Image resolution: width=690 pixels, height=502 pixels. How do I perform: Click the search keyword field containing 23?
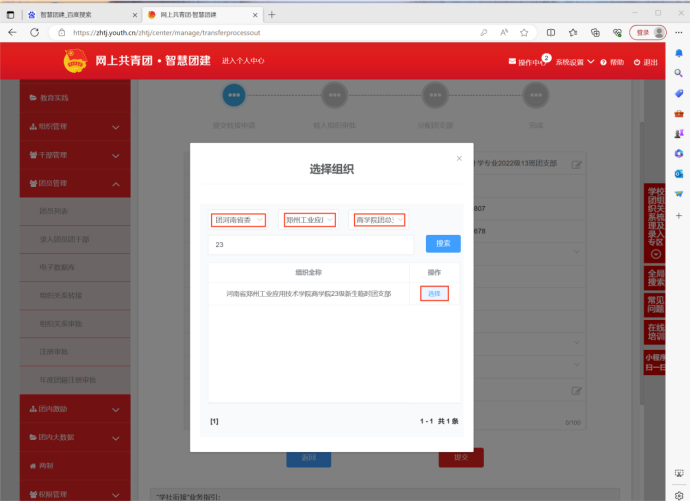tap(310, 244)
